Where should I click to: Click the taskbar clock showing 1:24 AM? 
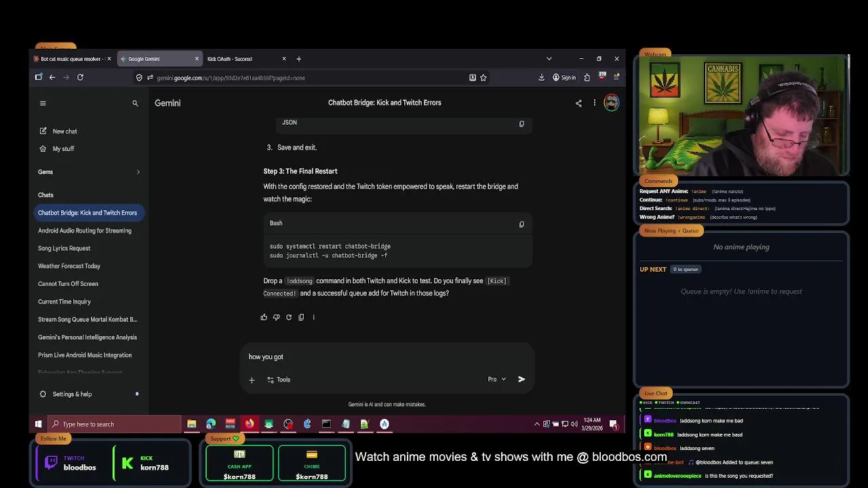[593, 424]
